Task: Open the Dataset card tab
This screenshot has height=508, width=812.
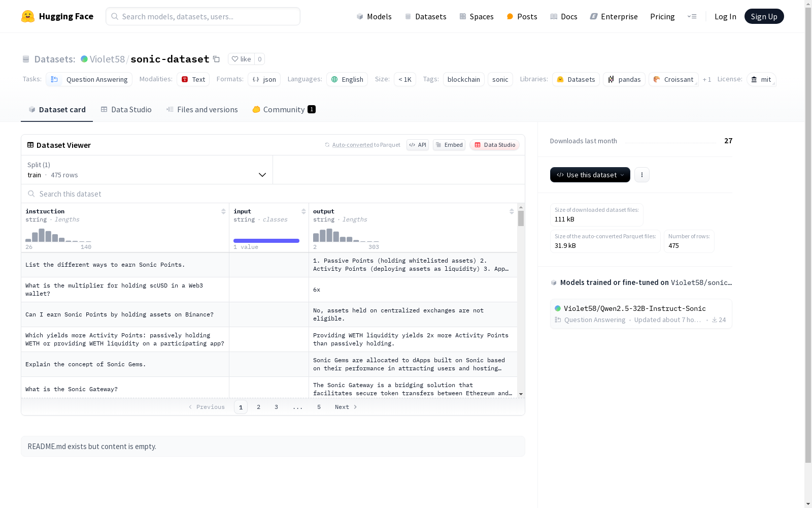Action: tap(57, 110)
